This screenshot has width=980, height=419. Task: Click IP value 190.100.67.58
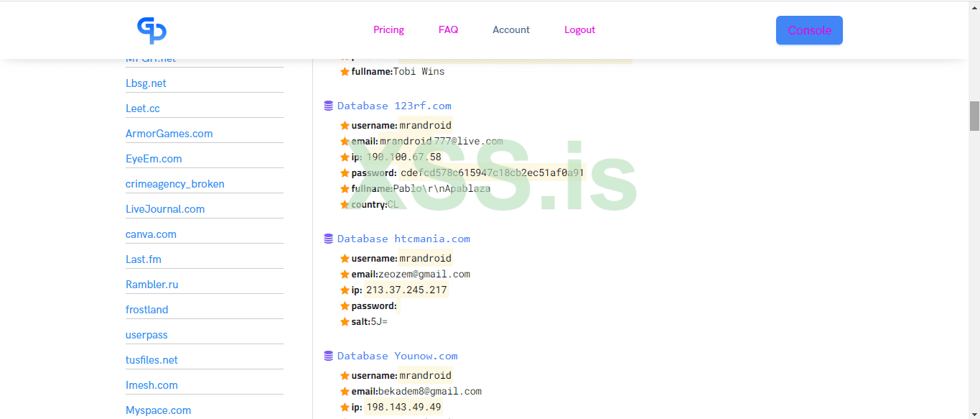403,157
